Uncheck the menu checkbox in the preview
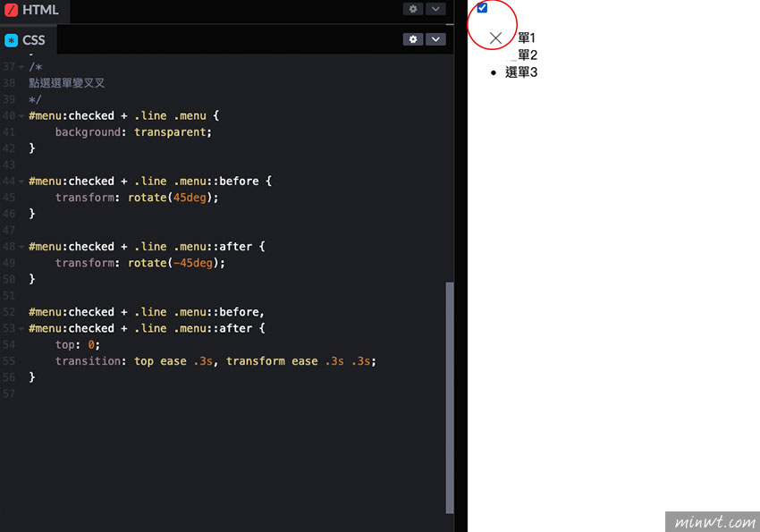760x532 pixels. pos(482,8)
